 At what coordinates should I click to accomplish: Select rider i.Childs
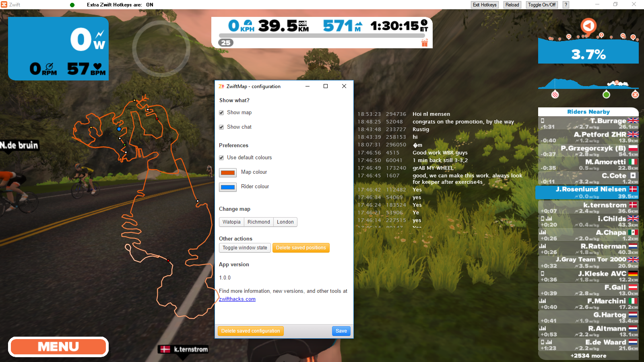click(588, 221)
